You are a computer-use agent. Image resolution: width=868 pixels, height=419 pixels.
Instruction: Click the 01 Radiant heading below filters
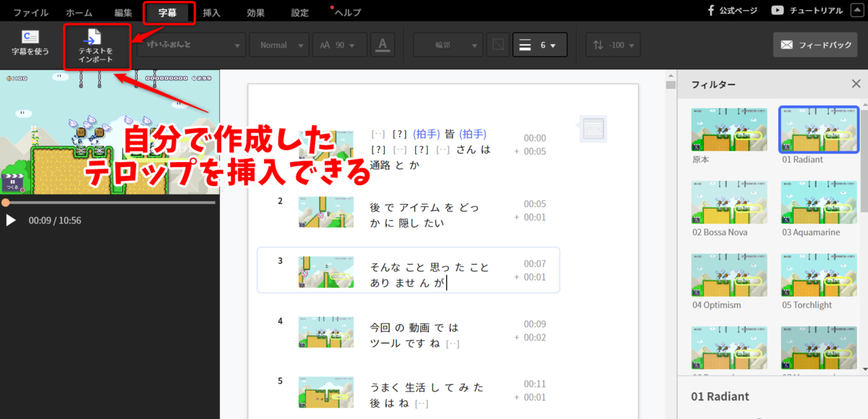(x=720, y=397)
